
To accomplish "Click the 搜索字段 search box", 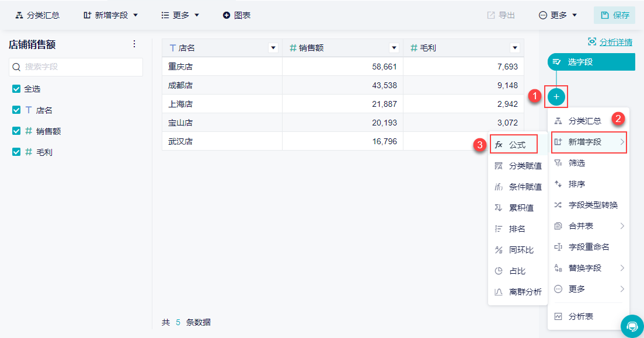I will (76, 67).
